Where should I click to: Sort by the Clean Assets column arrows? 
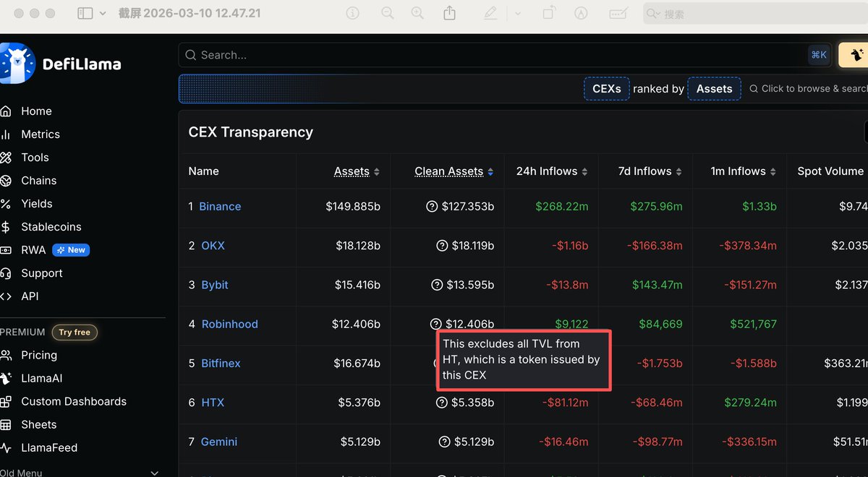point(490,172)
